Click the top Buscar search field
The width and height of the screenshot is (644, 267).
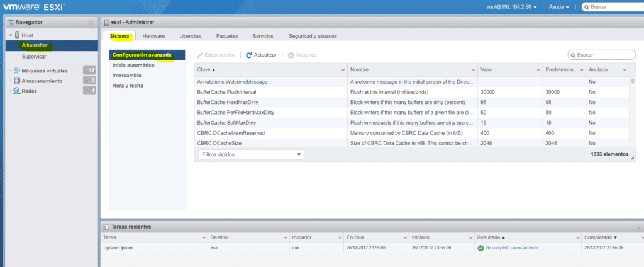click(x=613, y=7)
